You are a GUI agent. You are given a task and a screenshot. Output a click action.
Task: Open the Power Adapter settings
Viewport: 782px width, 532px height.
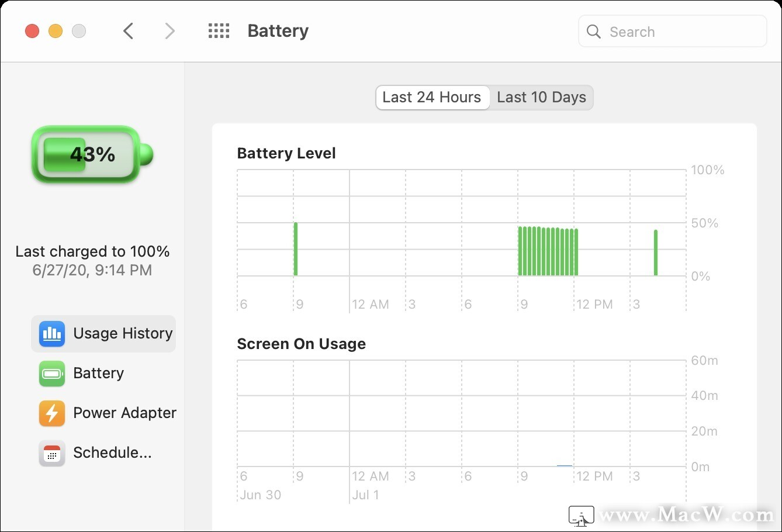pyautogui.click(x=124, y=413)
